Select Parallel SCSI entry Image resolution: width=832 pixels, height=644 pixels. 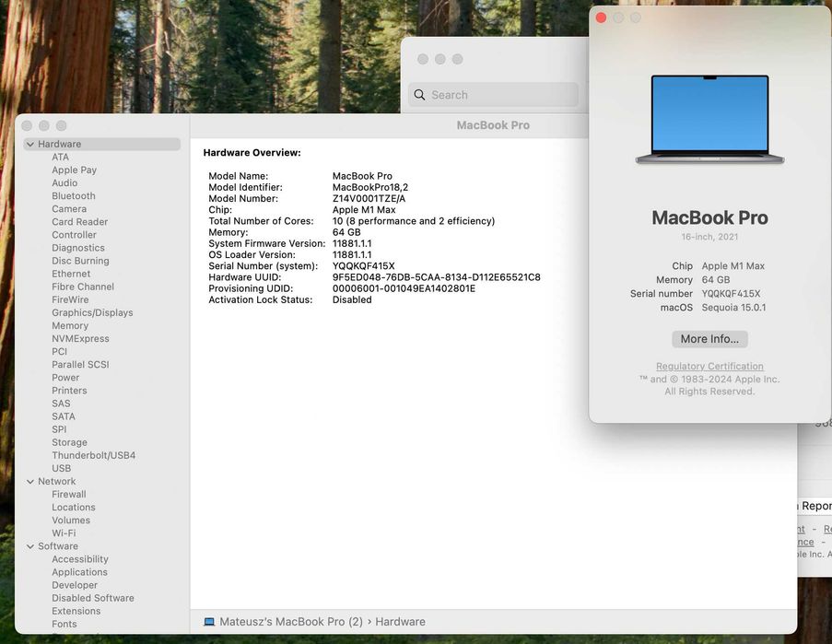[81, 365]
